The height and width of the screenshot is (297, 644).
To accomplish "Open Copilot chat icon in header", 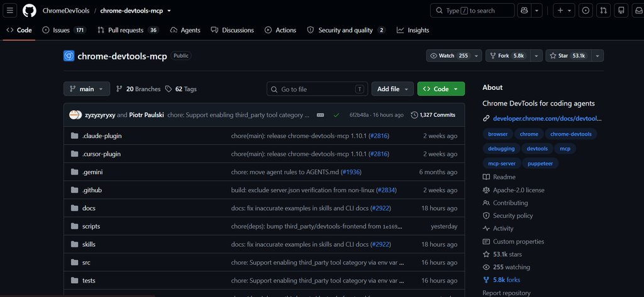I will [x=524, y=11].
